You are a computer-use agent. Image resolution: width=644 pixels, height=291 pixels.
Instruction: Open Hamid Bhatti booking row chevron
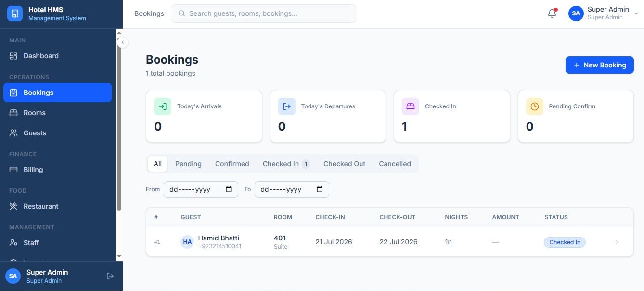coord(617,242)
